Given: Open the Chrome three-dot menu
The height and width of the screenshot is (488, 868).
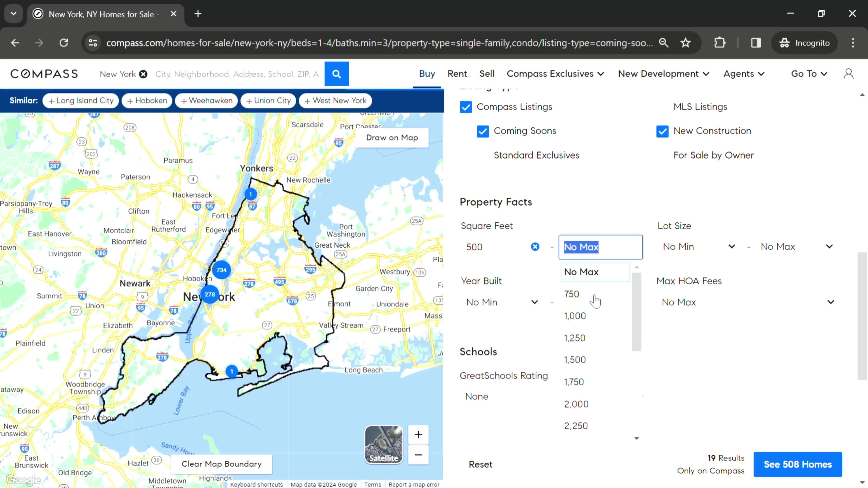Looking at the screenshot, I should click(853, 43).
